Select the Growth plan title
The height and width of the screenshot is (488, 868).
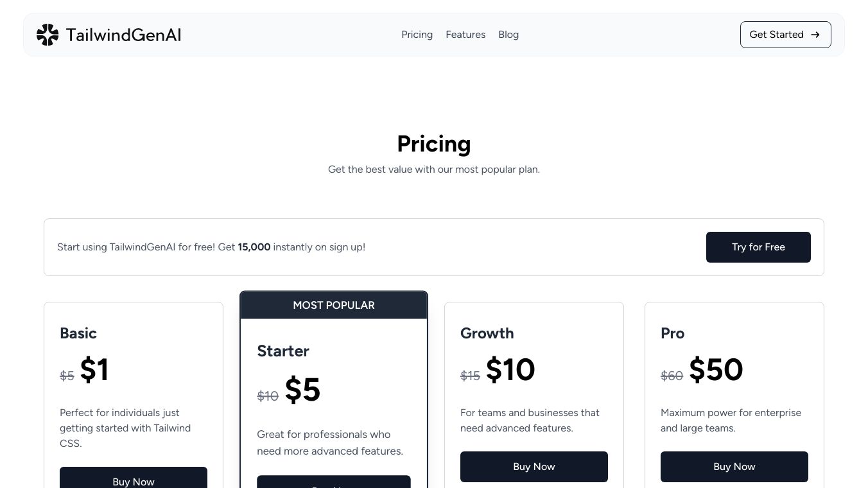[x=487, y=333]
